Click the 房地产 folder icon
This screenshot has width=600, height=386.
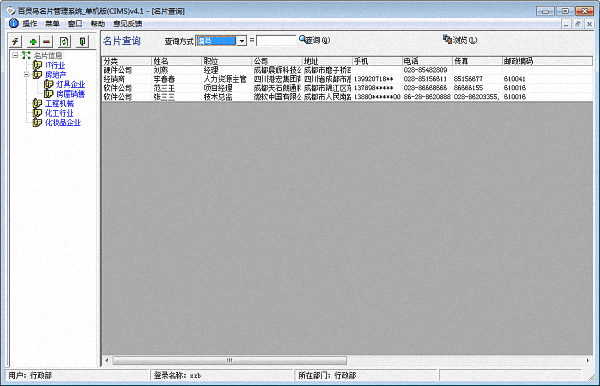point(37,75)
